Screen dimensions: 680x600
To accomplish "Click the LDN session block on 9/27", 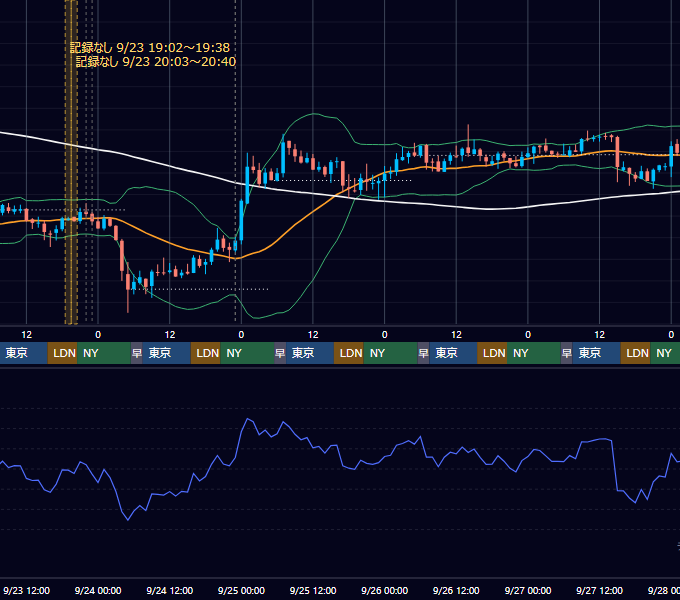I will coord(635,353).
